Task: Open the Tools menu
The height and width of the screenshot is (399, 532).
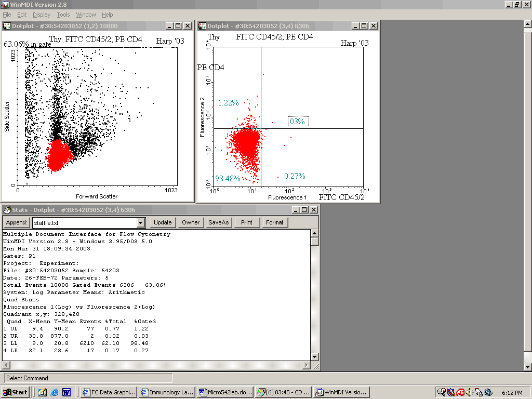Action: coord(63,15)
